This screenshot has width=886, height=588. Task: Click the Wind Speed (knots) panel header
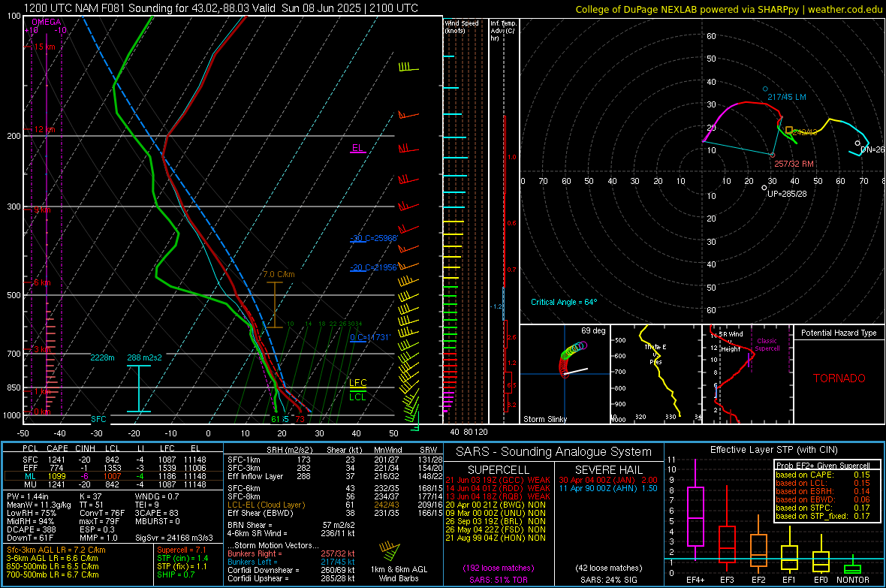(x=462, y=26)
